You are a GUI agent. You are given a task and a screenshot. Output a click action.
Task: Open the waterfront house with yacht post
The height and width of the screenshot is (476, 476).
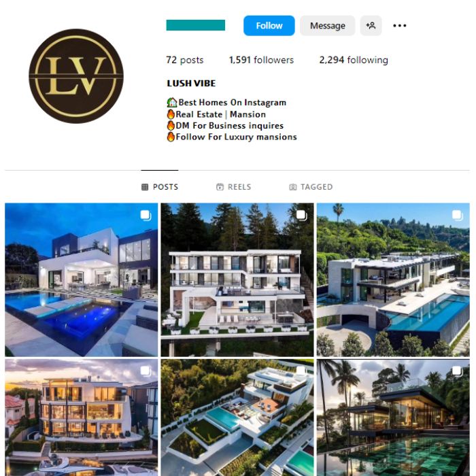pos(82,418)
